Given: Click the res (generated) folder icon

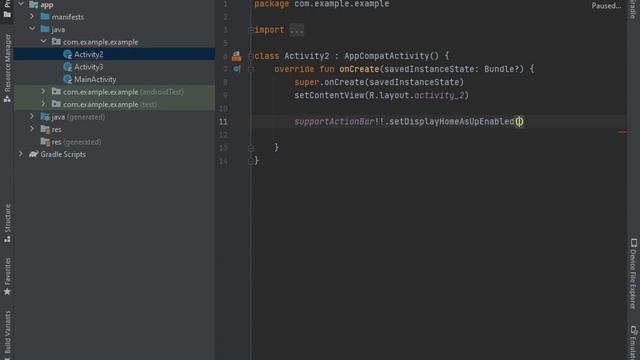Looking at the screenshot, I should (45, 142).
